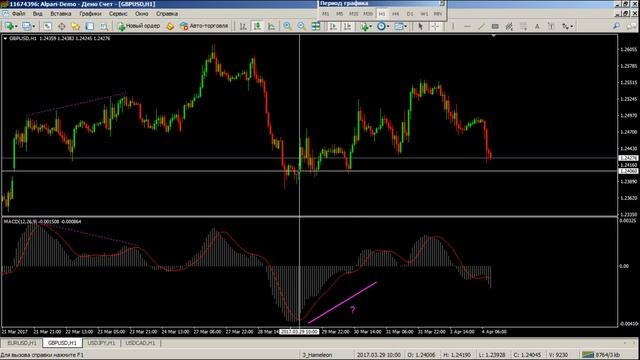Viewport: 640px width, 360px height.
Task: Select the Fibonacci retracement tool
Action: tap(523, 26)
